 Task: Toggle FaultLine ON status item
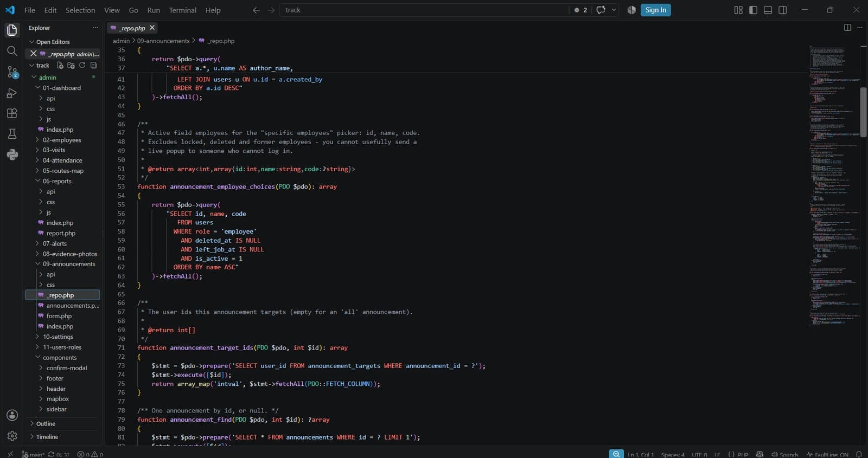click(827, 454)
